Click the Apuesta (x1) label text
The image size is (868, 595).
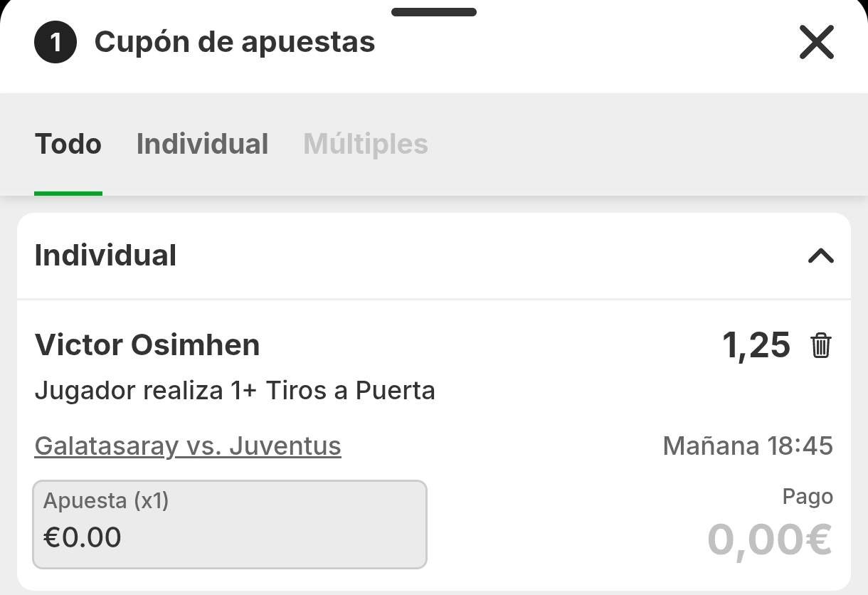point(106,501)
